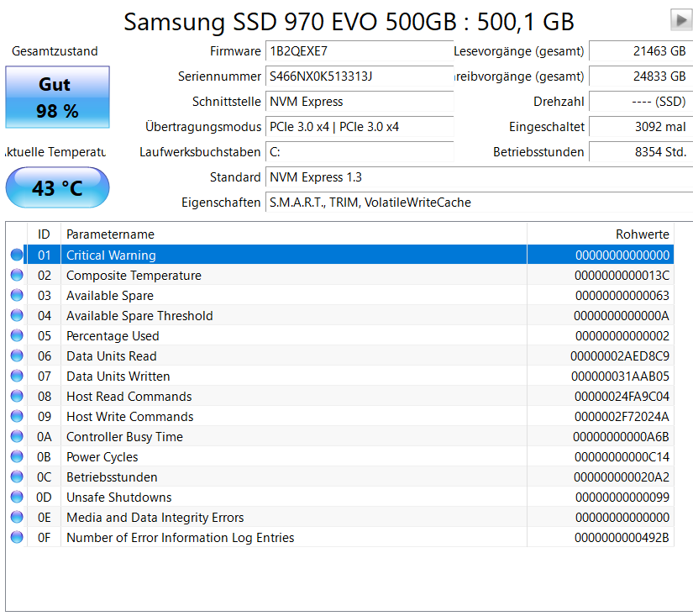Click the Drehzahl value ---- (SSD)

tap(641, 102)
